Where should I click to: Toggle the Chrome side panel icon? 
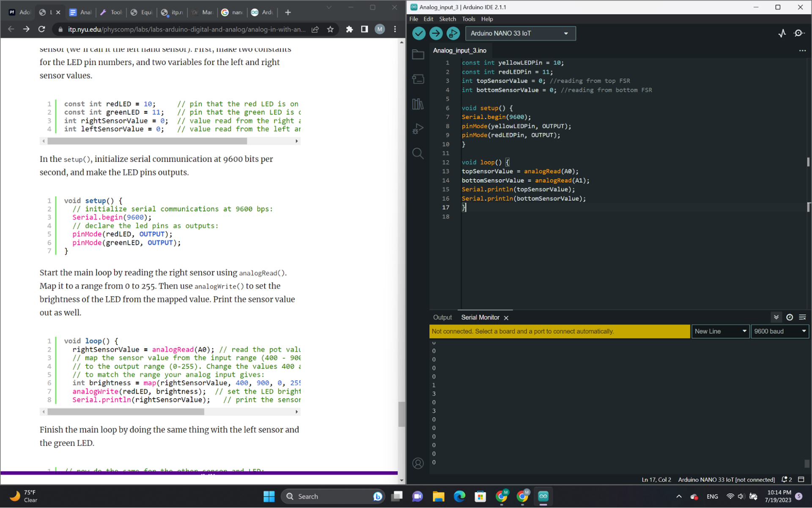coord(365,29)
